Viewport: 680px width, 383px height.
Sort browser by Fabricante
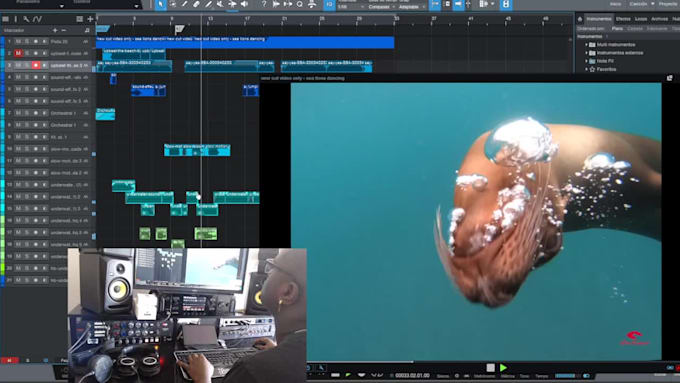657,29
